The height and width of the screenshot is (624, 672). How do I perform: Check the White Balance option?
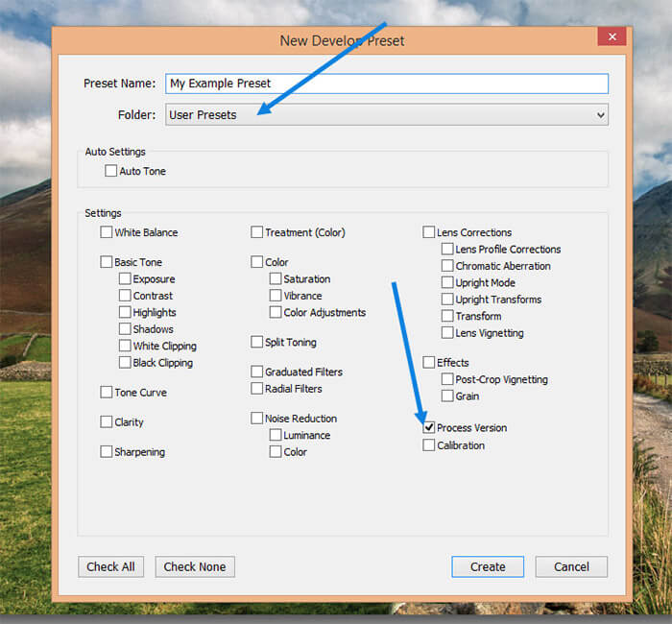(106, 232)
